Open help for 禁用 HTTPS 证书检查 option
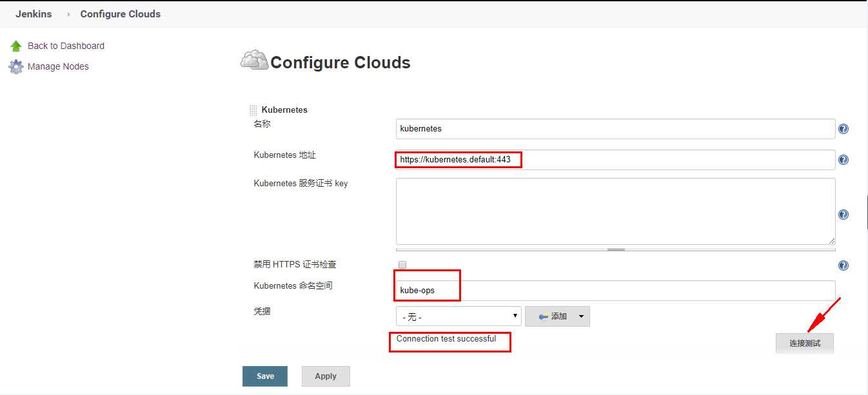This screenshot has height=395, width=868. 843,265
